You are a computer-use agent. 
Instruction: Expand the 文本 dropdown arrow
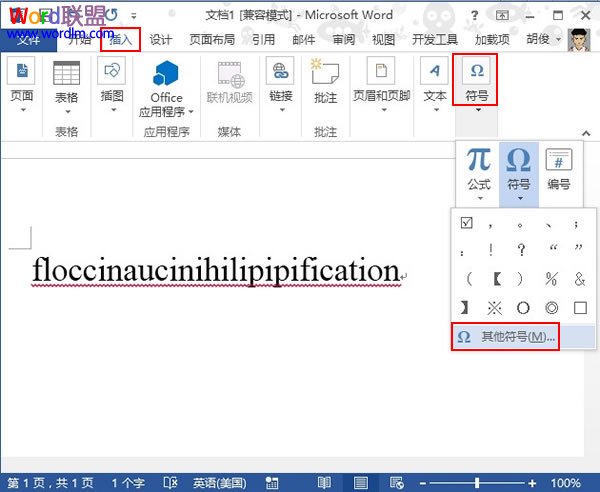pyautogui.click(x=436, y=110)
